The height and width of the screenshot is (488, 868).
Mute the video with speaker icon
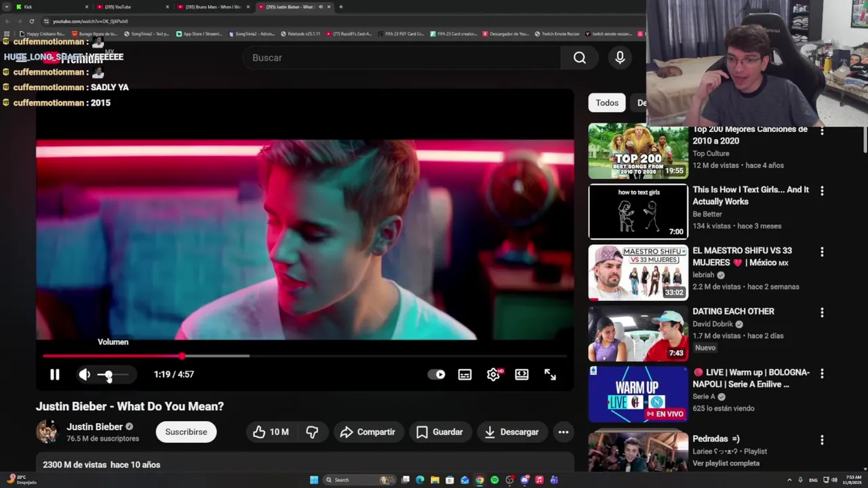84,374
